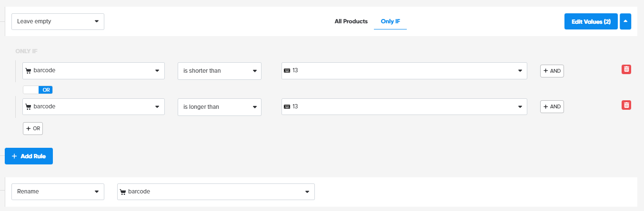Image resolution: width=644 pixels, height=211 pixels.
Task: Open the Rename action dropdown
Action: click(58, 192)
